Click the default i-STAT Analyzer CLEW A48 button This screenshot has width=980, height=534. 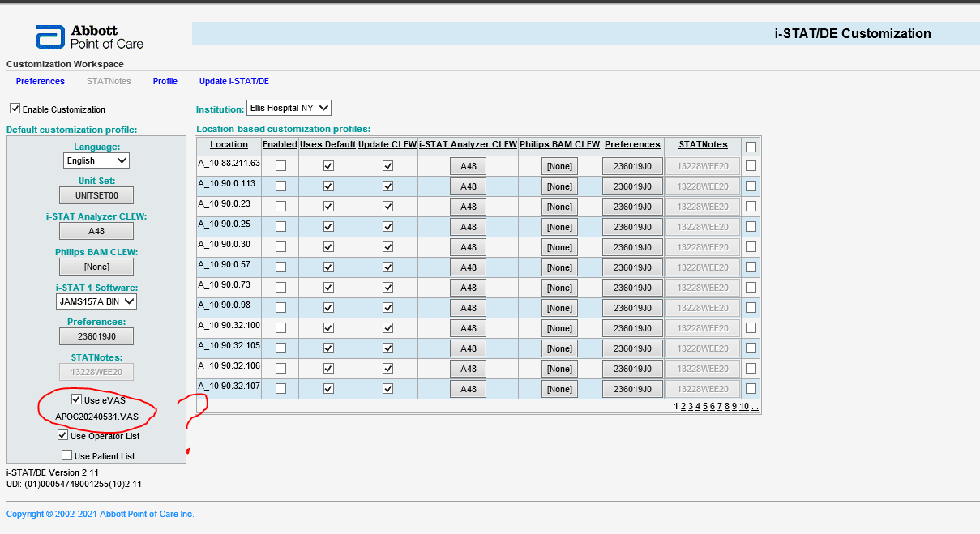click(x=96, y=231)
